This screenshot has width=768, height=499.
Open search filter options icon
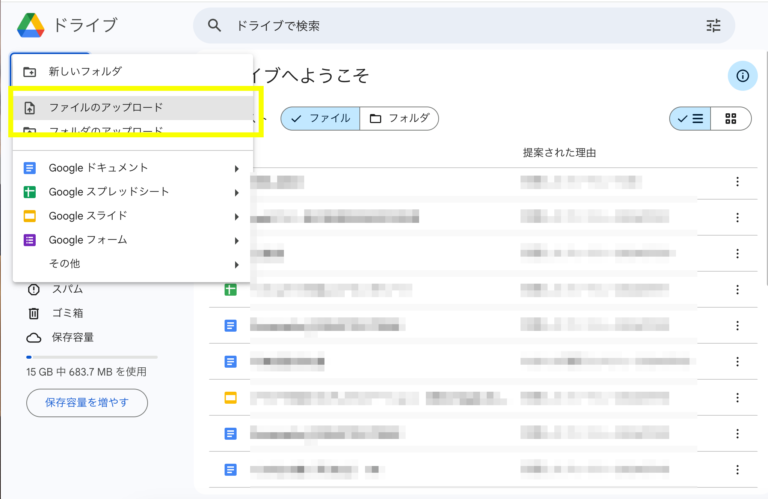click(713, 26)
